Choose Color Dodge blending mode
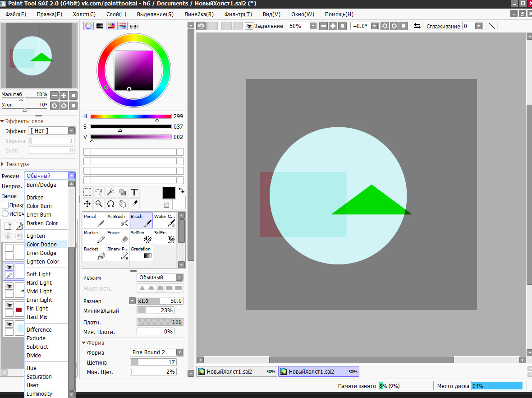Screen dimensions: 532x398 tap(46, 245)
